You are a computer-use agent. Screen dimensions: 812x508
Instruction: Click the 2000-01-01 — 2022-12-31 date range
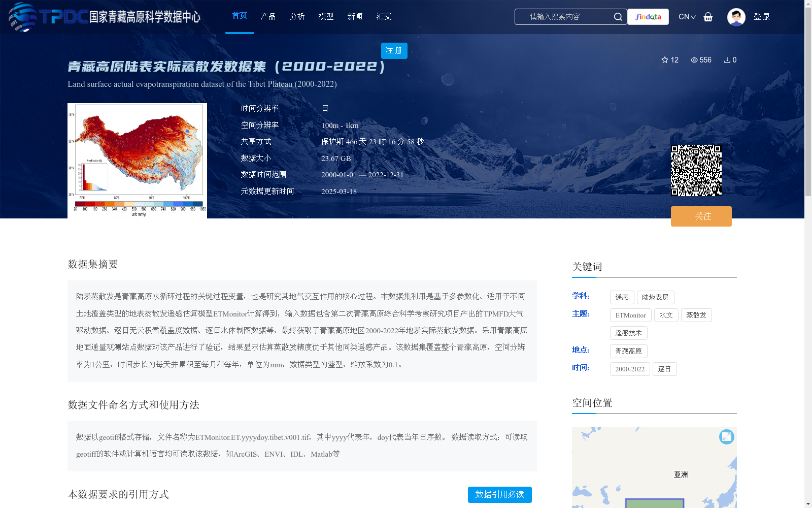point(362,175)
